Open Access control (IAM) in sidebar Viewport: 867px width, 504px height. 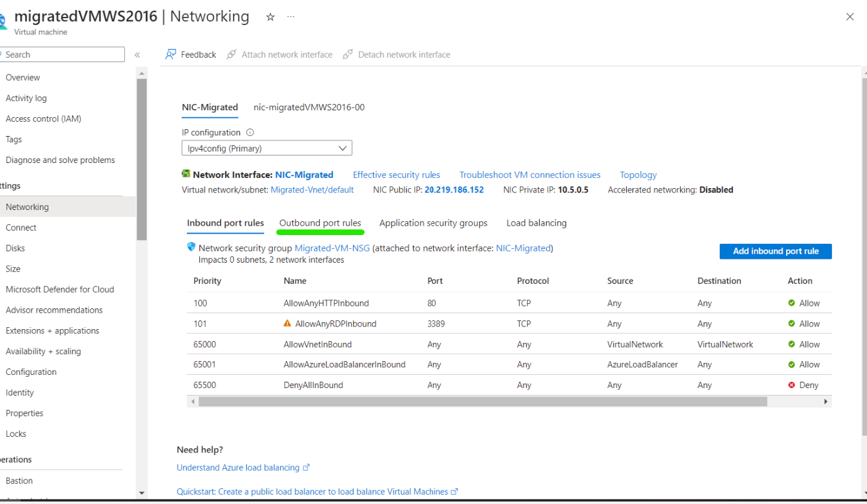tap(43, 119)
